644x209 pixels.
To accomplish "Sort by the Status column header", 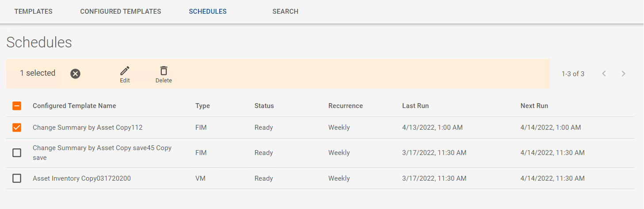I will tap(264, 106).
